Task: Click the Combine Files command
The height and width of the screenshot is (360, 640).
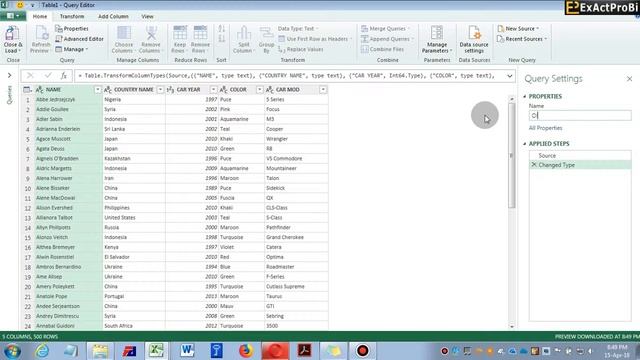Action: click(382, 49)
